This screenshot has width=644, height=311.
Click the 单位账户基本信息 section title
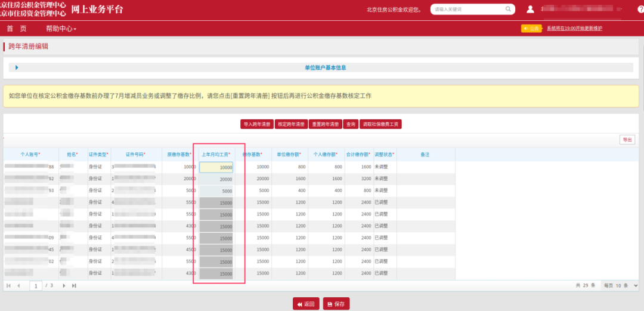[326, 67]
